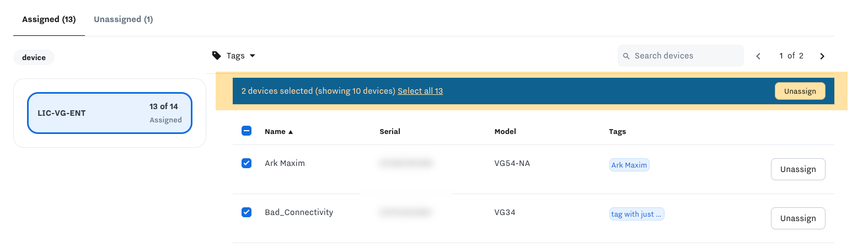Viewport: 868px width, 247px height.
Task: Uncheck the Bad_Connectivity device checkbox
Action: click(x=247, y=212)
